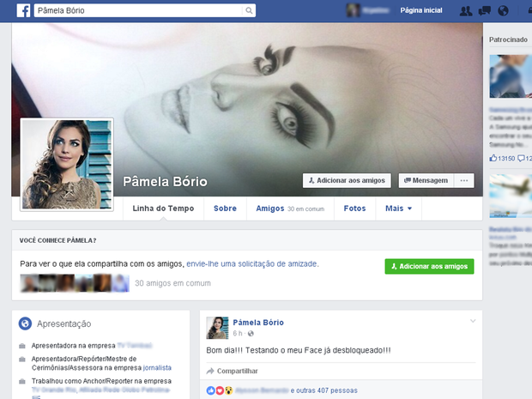Open the three-dots profile options button
The image size is (532, 399).
(464, 181)
